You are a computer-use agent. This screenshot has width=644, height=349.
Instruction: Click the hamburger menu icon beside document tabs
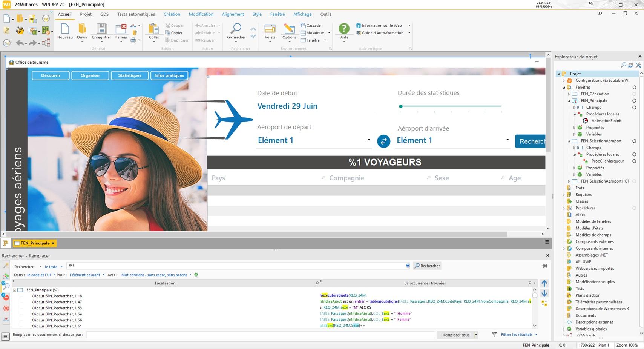(x=547, y=242)
